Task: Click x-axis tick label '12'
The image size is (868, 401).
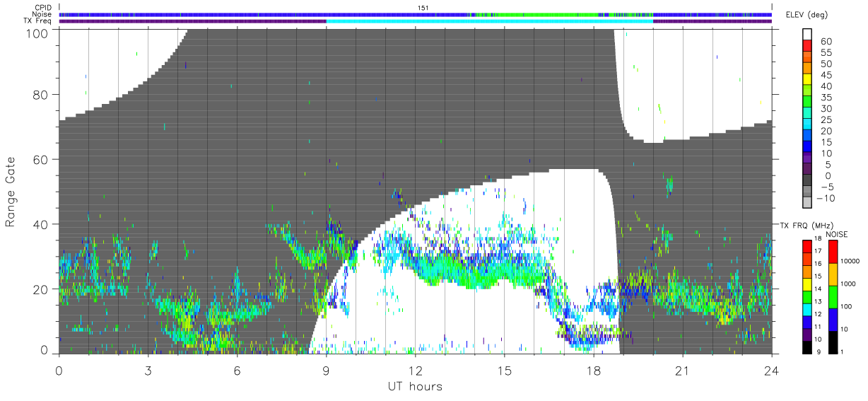Action: (x=415, y=371)
